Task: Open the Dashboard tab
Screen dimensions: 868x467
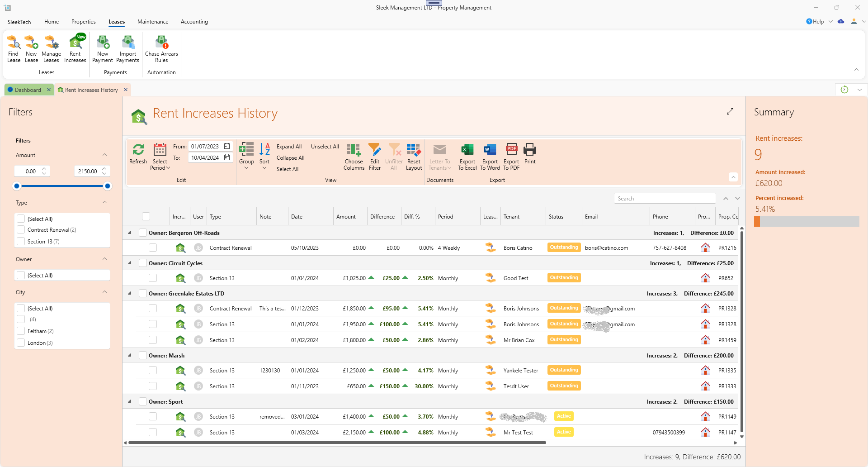Action: point(28,90)
